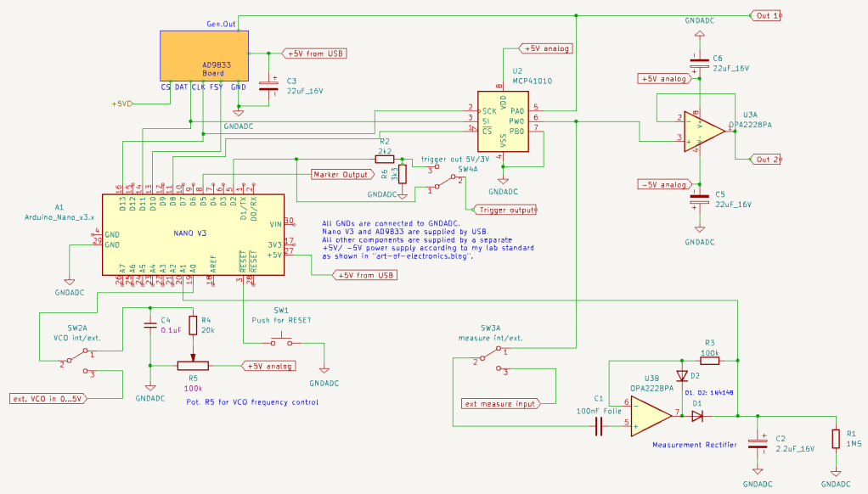Select capacitor C3 symbol
The width and height of the screenshot is (868, 494).
tap(271, 86)
